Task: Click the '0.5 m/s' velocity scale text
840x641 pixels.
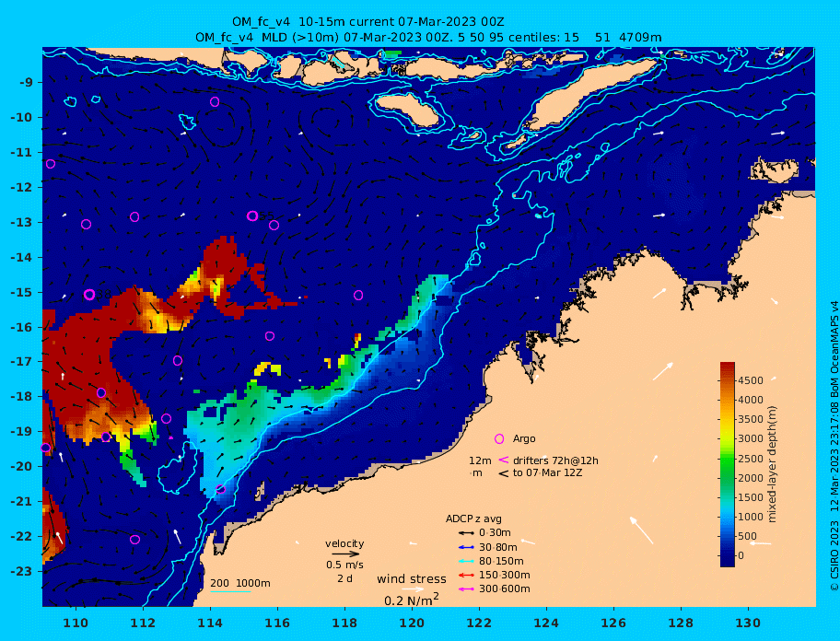Action: point(345,565)
